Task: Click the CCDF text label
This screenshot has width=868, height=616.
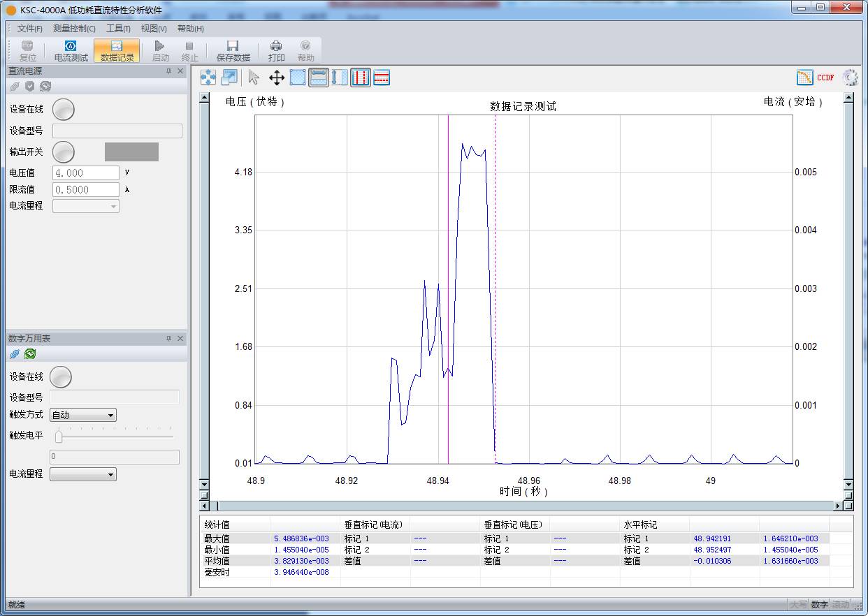Action: tap(825, 78)
